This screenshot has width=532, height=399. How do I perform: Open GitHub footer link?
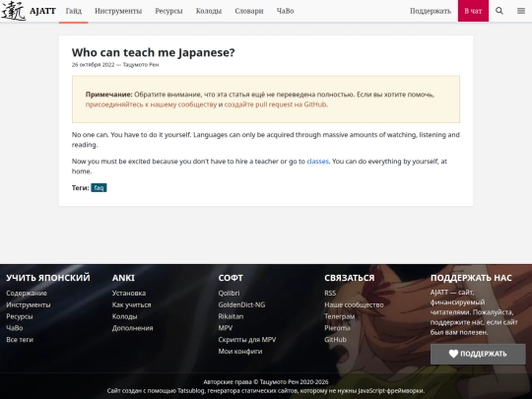click(x=336, y=340)
